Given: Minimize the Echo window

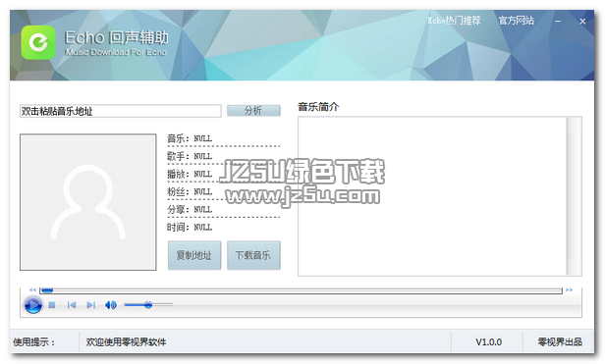Looking at the screenshot, I should click(558, 22).
